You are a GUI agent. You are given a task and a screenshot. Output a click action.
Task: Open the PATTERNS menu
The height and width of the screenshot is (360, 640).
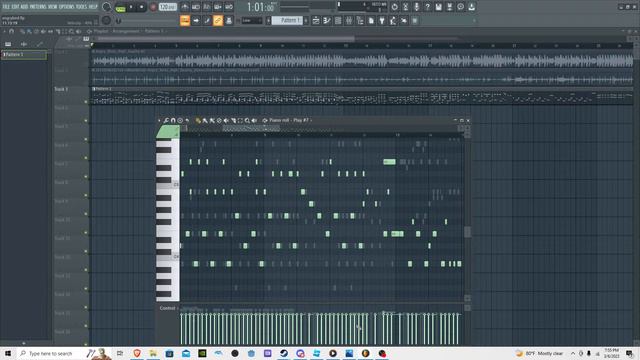coord(38,7)
